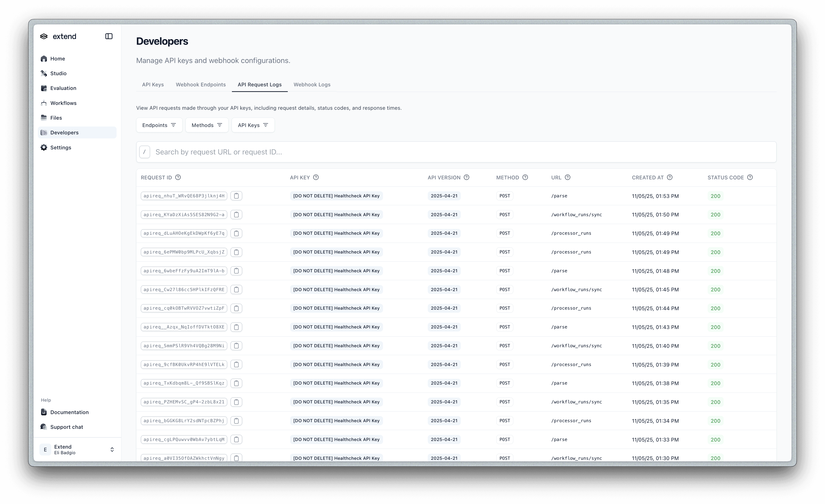Image resolution: width=825 pixels, height=504 pixels.
Task: Open Studio from sidebar
Action: 58,73
